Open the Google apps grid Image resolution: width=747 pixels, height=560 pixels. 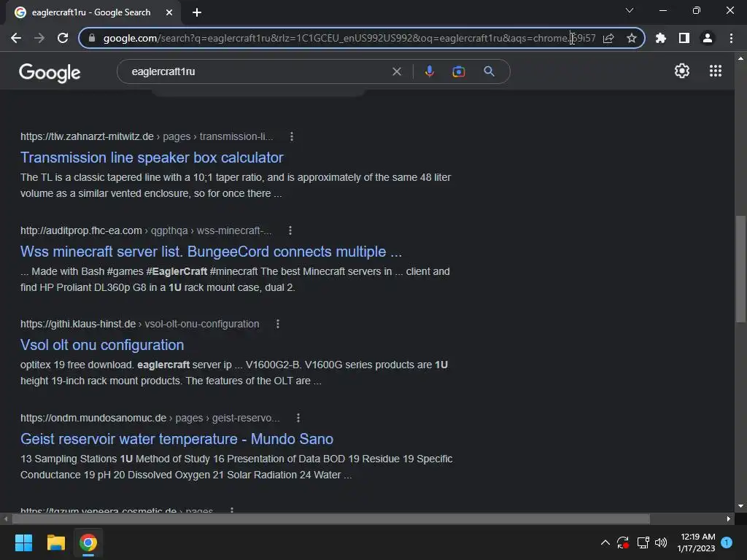tap(716, 71)
